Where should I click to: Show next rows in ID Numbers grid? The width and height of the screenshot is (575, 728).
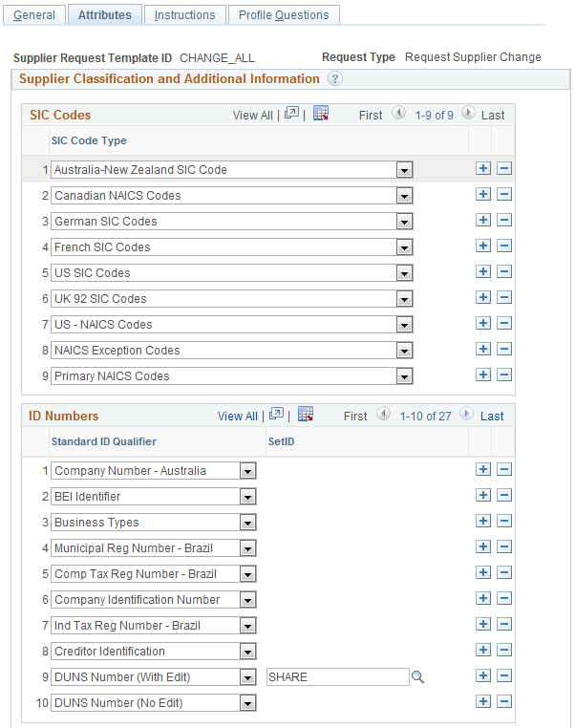pos(466,414)
